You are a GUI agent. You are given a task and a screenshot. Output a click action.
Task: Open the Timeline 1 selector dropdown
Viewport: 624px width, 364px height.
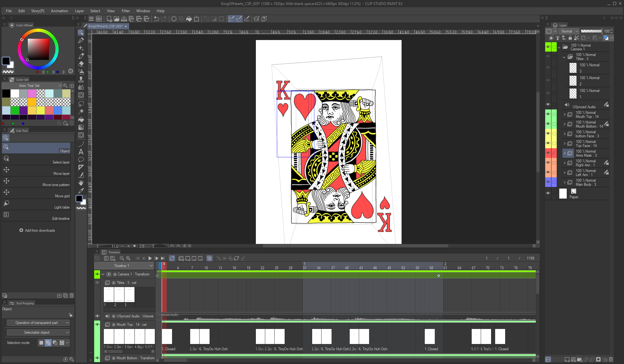[150, 265]
